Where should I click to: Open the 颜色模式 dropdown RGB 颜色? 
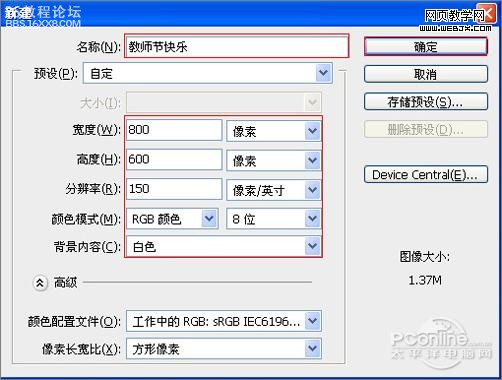coord(172,219)
